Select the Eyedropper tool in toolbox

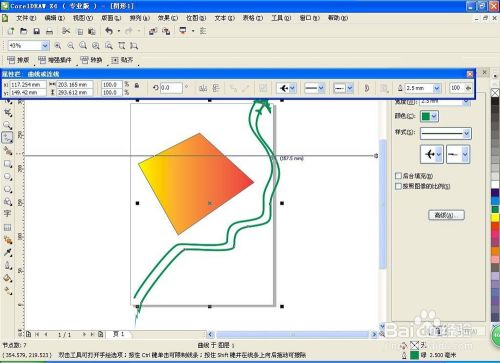[x=8, y=252]
